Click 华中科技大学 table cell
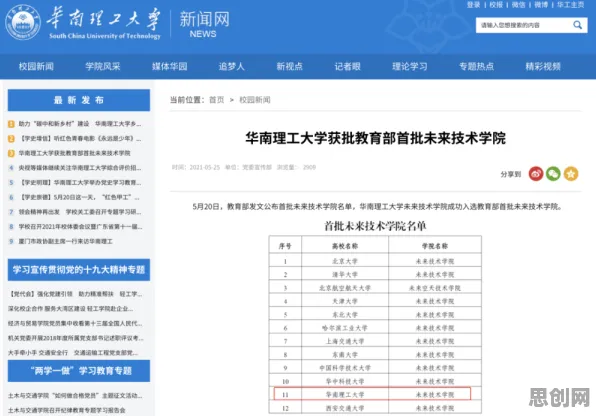Screen dimensions: 596x416 345,381
